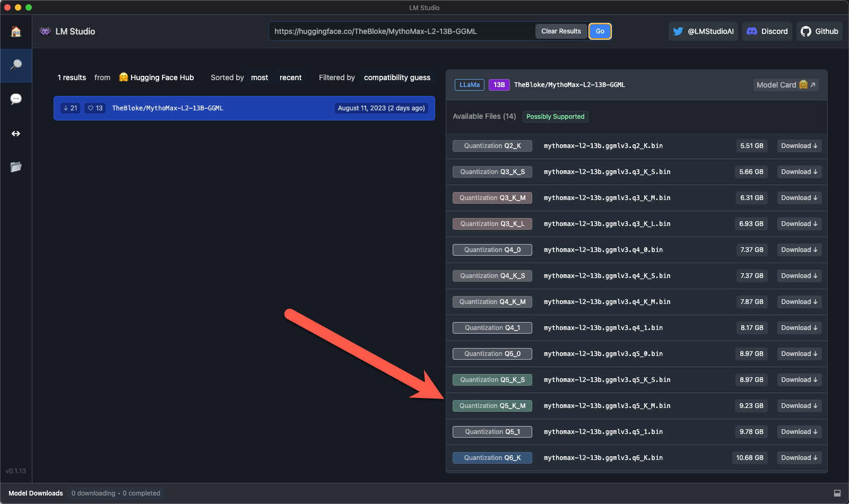This screenshot has width=849, height=504.
Task: Select the Search magnifier sidebar icon
Action: [16, 65]
